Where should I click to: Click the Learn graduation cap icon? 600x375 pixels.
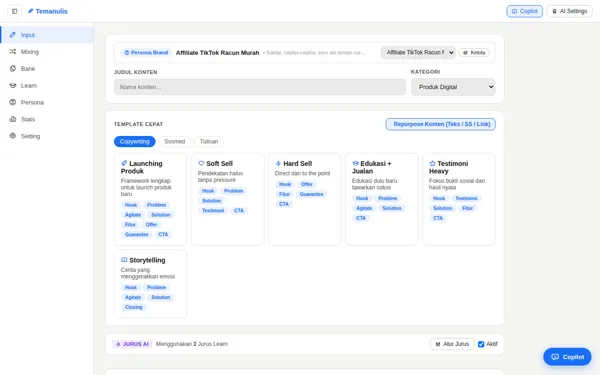[13, 85]
